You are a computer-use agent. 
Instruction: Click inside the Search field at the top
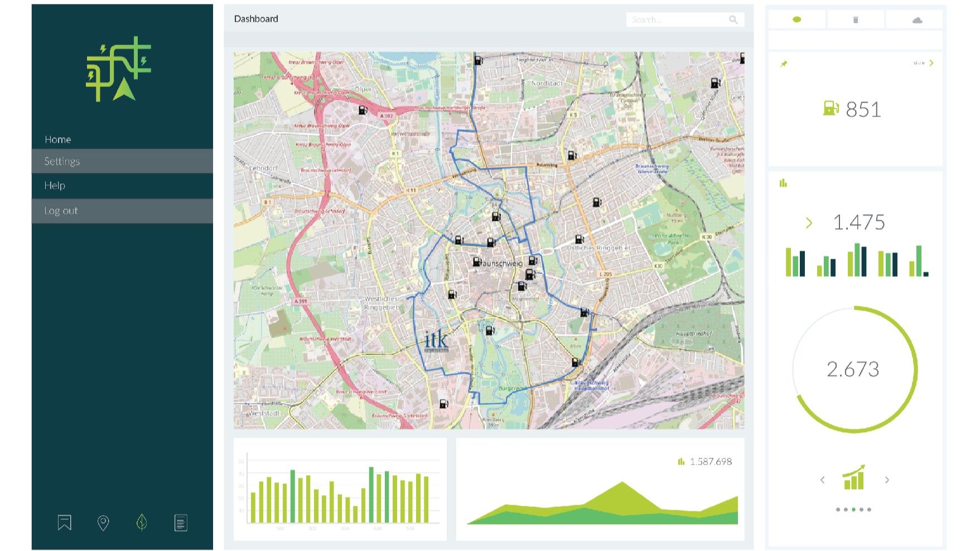pos(682,19)
